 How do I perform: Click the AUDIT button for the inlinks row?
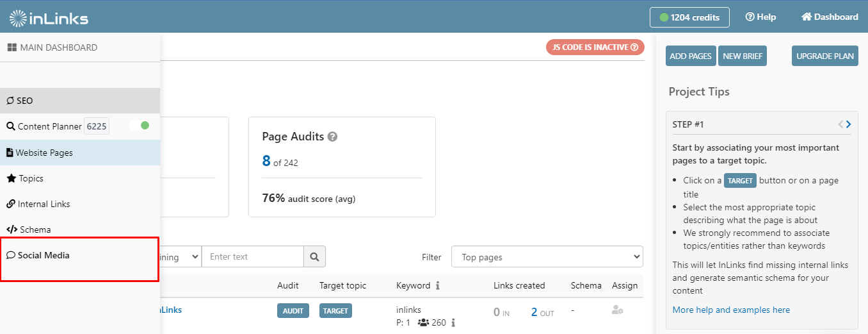[293, 310]
